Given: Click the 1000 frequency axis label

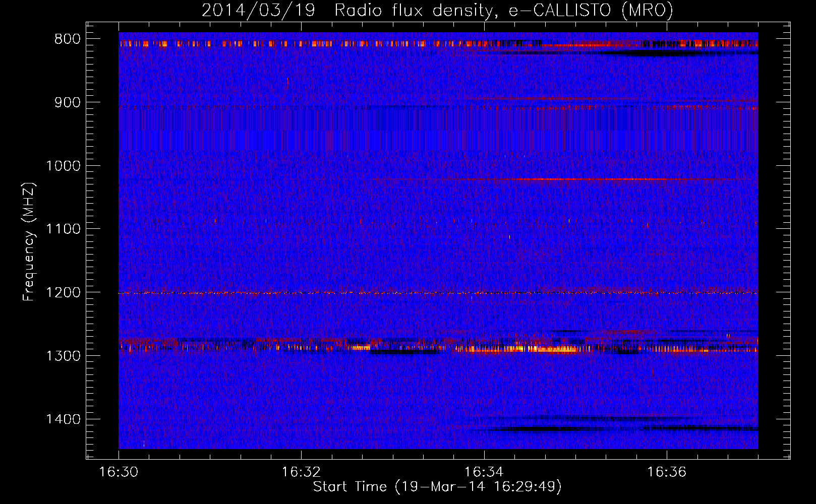Looking at the screenshot, I should point(63,166).
